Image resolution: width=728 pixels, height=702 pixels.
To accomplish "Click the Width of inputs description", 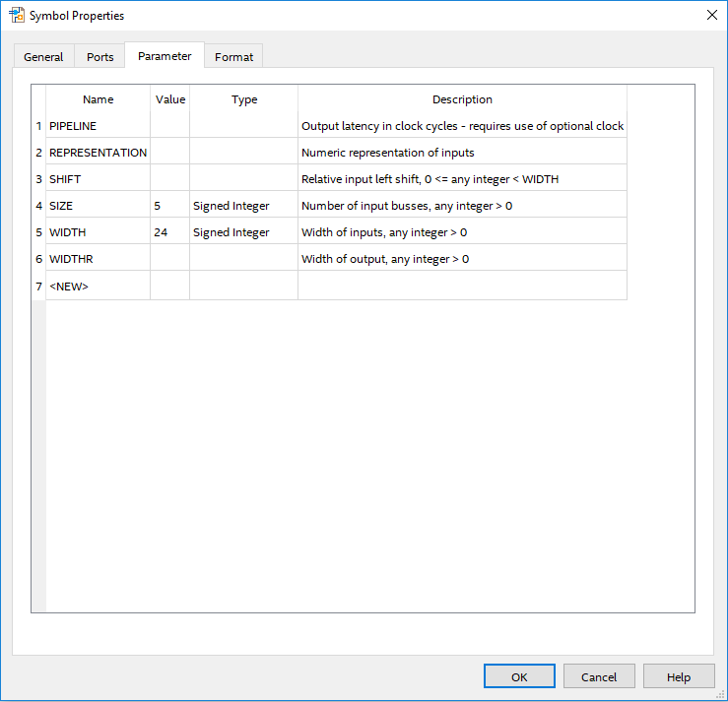I will (x=462, y=232).
